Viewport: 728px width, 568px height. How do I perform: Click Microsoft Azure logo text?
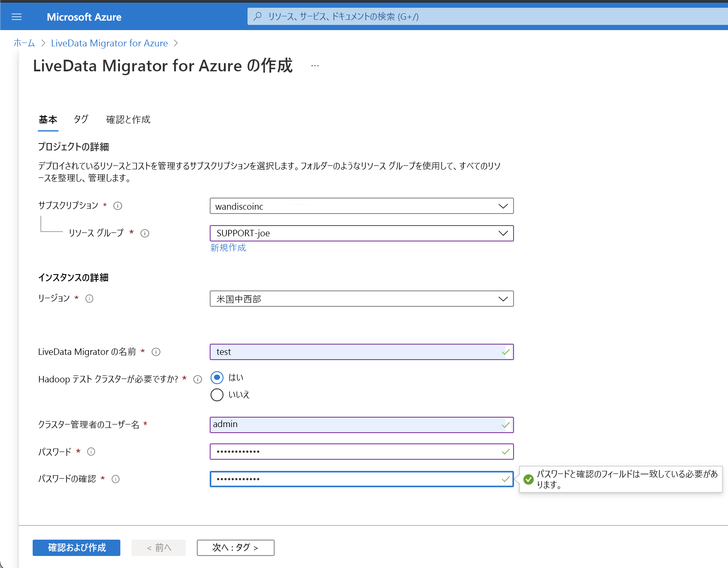click(x=84, y=17)
